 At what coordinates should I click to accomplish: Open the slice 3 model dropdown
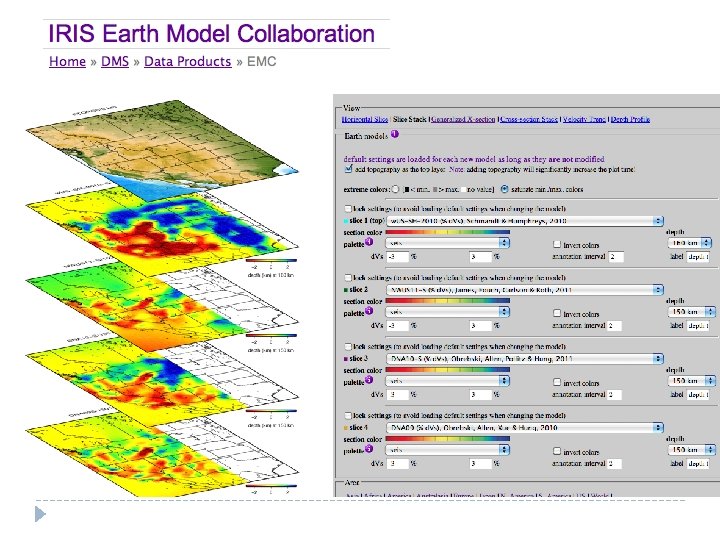(x=525, y=359)
